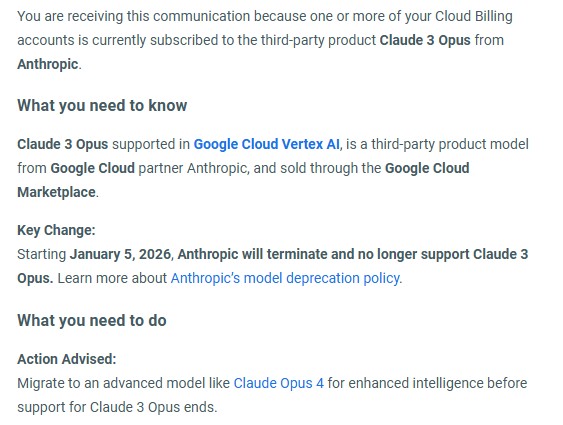Image resolution: width=563 pixels, height=425 pixels.
Task: Open Anthropic's model deprecation policy link
Action: click(285, 278)
